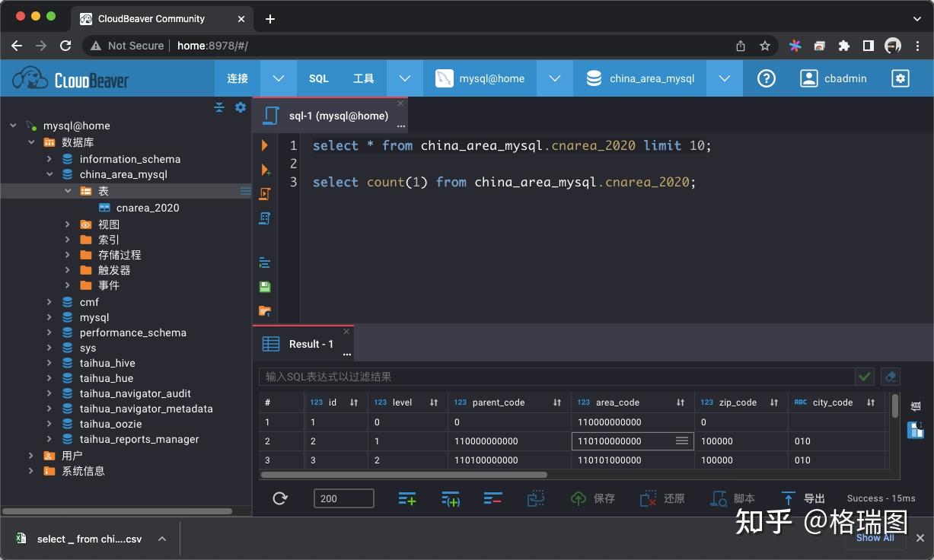Open the navigator settings gear

click(x=241, y=107)
